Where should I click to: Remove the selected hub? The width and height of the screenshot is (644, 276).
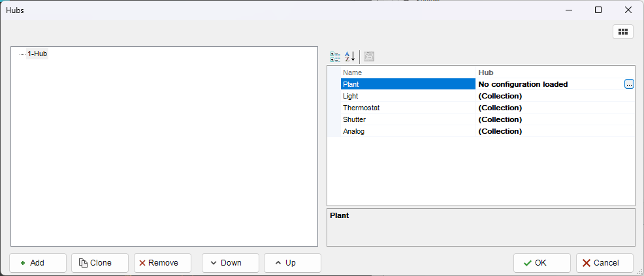163,263
